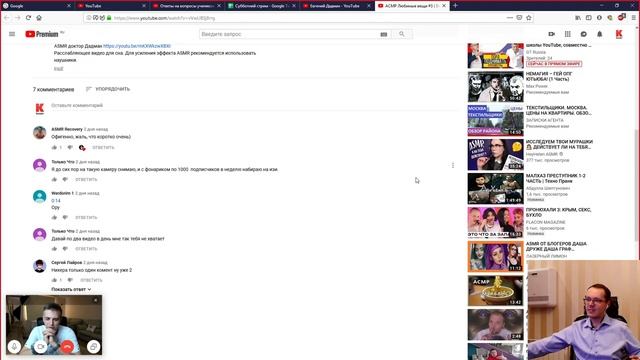Click the add a comment field

(255, 106)
